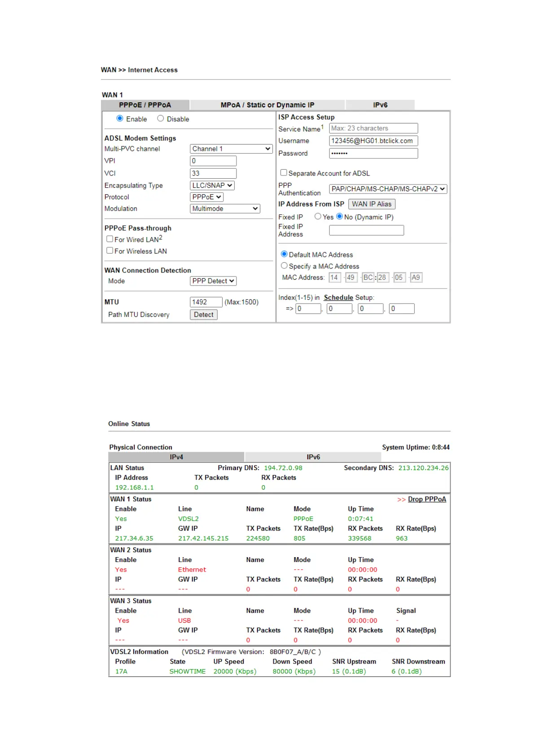Click the second schedule index field
Screen dimensions: 534x756
click(x=339, y=309)
